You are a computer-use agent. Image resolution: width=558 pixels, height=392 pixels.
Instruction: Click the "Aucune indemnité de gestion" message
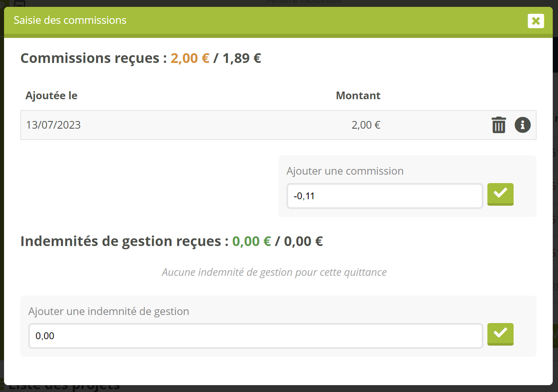tap(274, 272)
